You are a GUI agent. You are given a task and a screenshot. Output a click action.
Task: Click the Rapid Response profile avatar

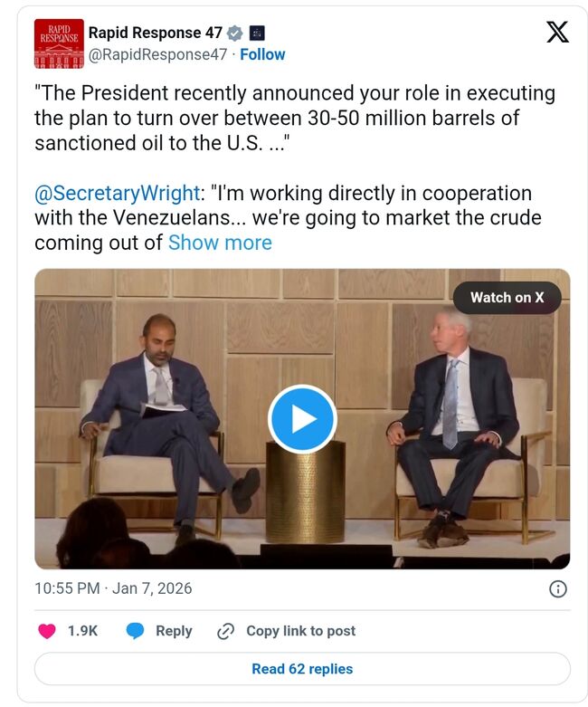coord(59,43)
